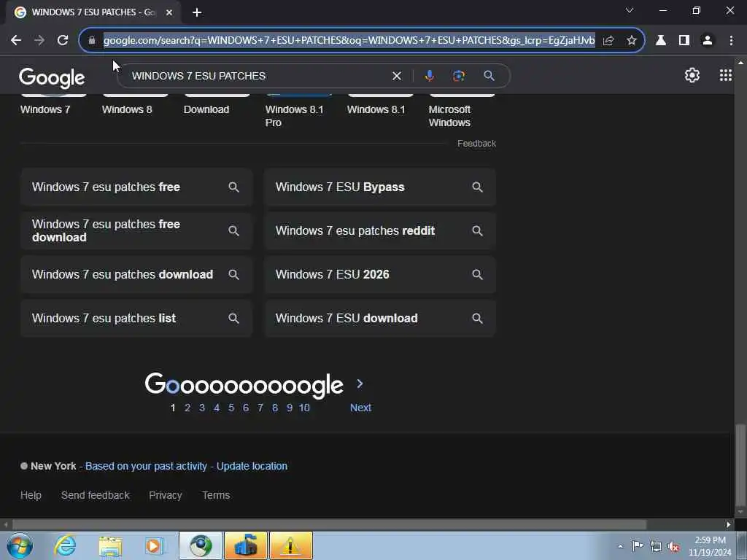
Task: Click the vertical scrollbar thumb
Action: coord(740,465)
